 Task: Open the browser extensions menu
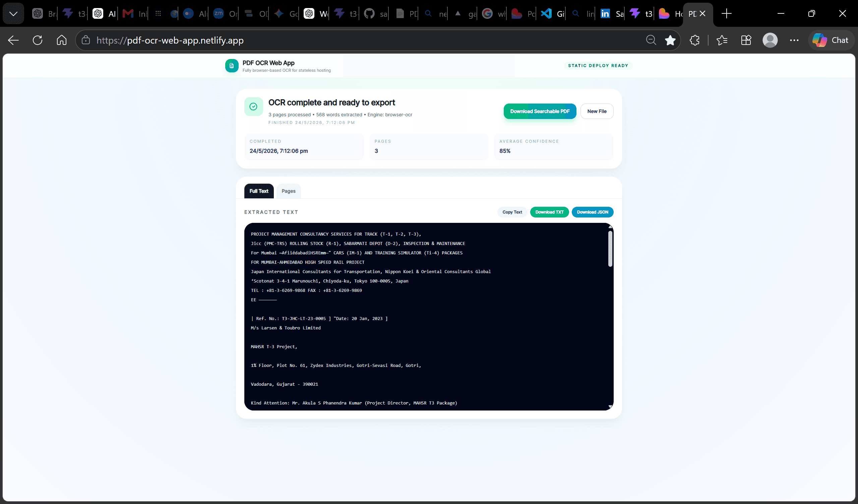pos(694,40)
